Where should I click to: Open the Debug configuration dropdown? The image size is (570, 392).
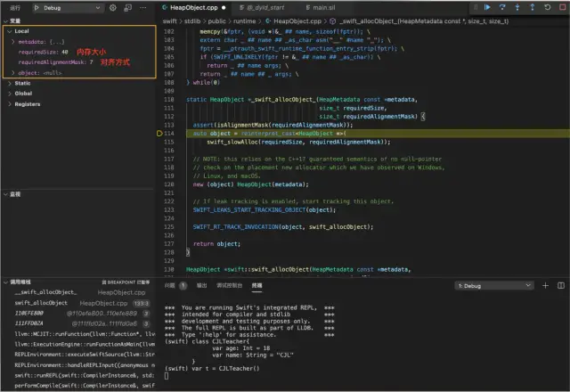tap(67, 8)
